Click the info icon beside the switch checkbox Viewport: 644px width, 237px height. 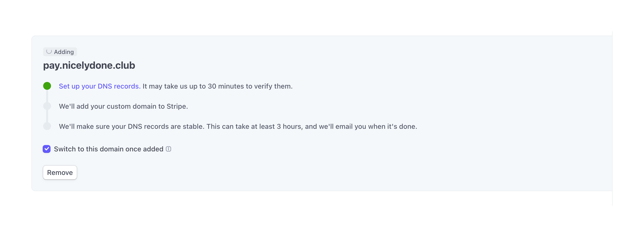point(169,149)
